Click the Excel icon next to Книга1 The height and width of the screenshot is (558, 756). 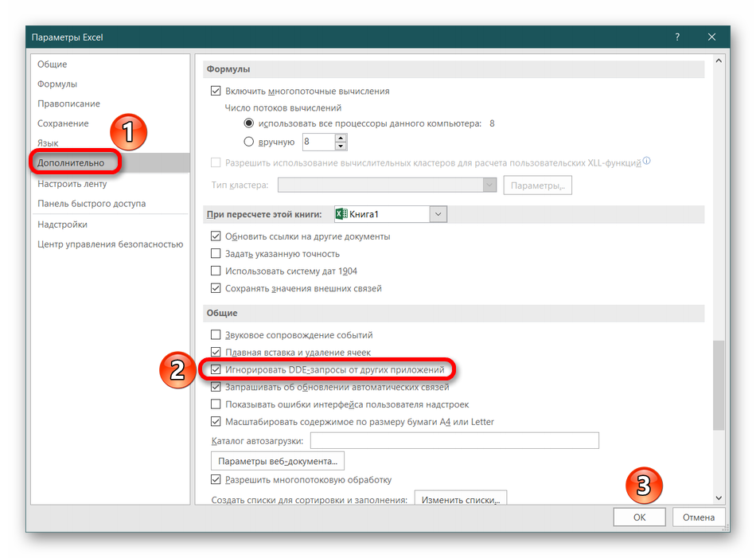pyautogui.click(x=341, y=214)
